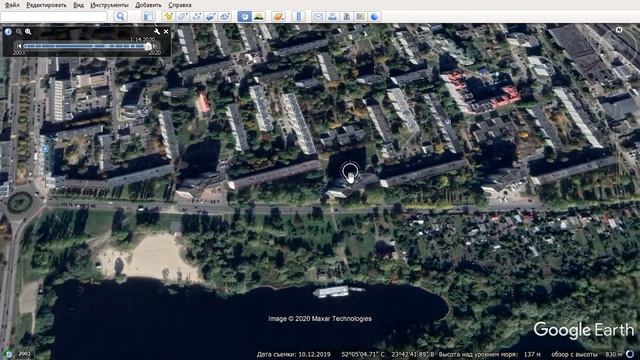This screenshot has height=360, width=640.
Task: Open the Редактировать menu
Action: point(46,5)
